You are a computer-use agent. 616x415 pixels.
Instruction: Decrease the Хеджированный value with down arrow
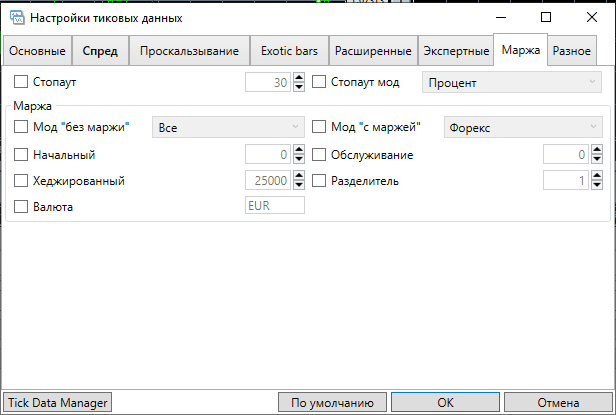(299, 185)
